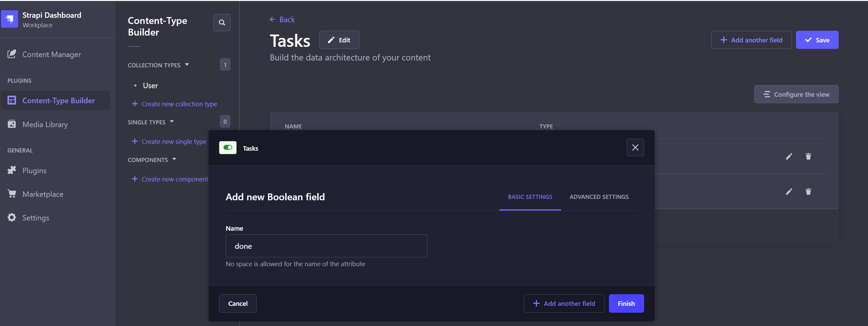This screenshot has width=868, height=326.
Task: Switch to Advanced Settings tab
Action: point(599,197)
